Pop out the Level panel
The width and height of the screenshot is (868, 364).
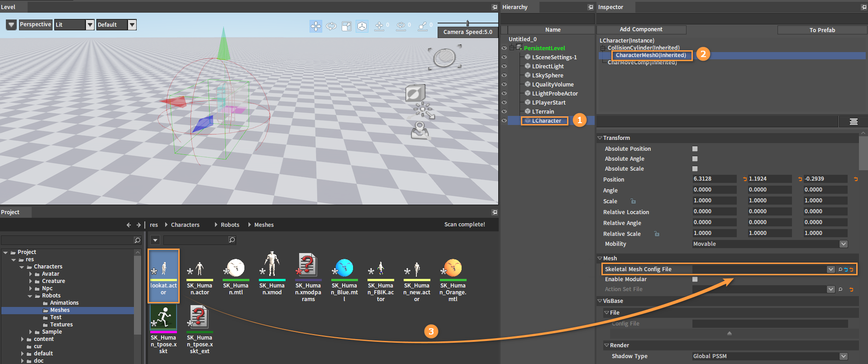pyautogui.click(x=495, y=7)
